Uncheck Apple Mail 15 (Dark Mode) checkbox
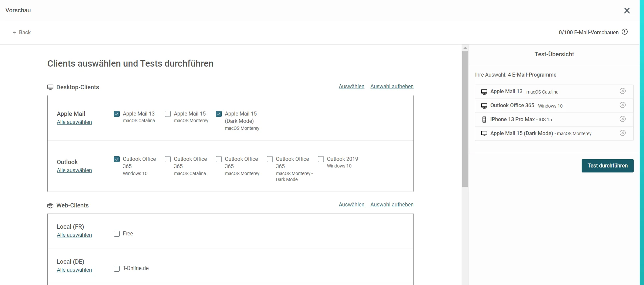This screenshot has width=644, height=285. (x=219, y=114)
